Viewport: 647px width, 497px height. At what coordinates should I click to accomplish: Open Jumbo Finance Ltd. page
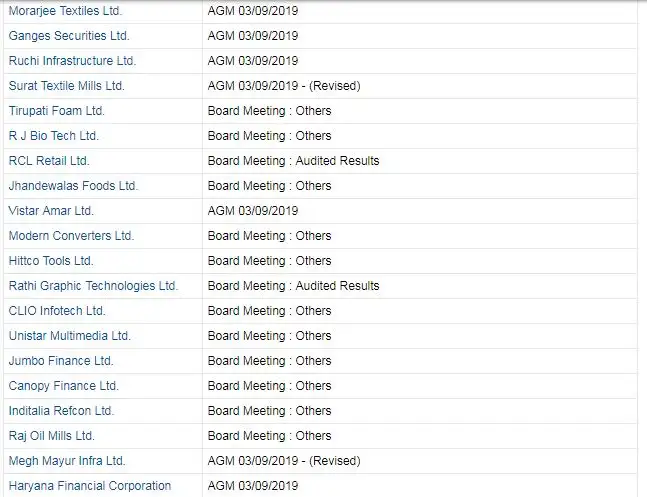[x=61, y=361]
